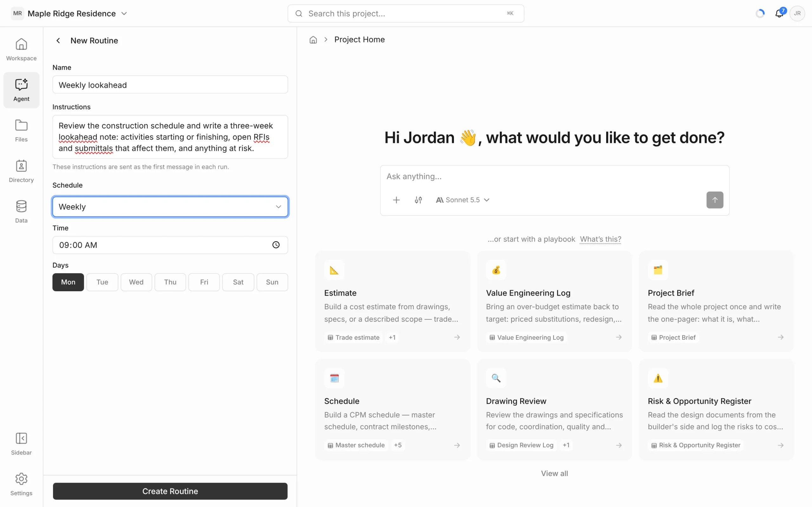The height and width of the screenshot is (507, 812).
Task: Expand the Weekly schedule dropdown
Action: pos(170,207)
